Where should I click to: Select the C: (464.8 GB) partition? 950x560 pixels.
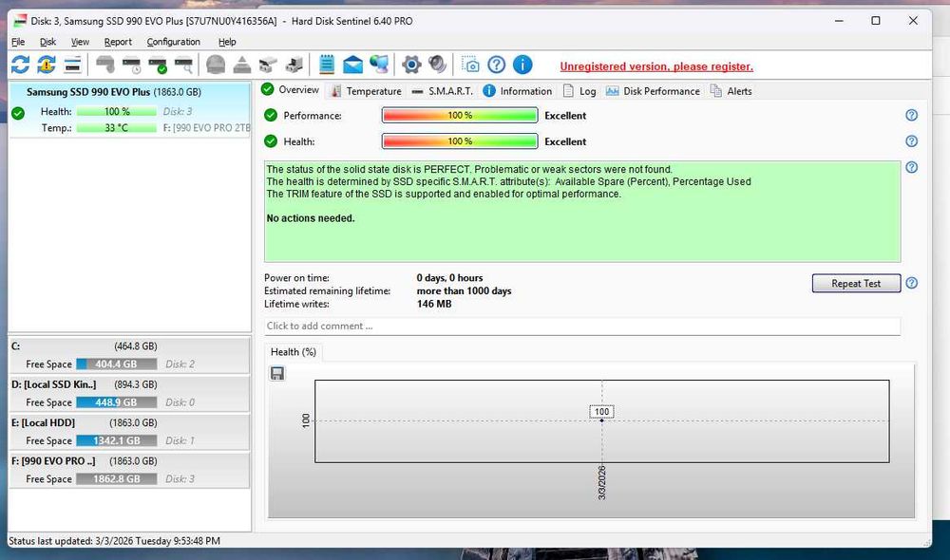[x=129, y=355]
